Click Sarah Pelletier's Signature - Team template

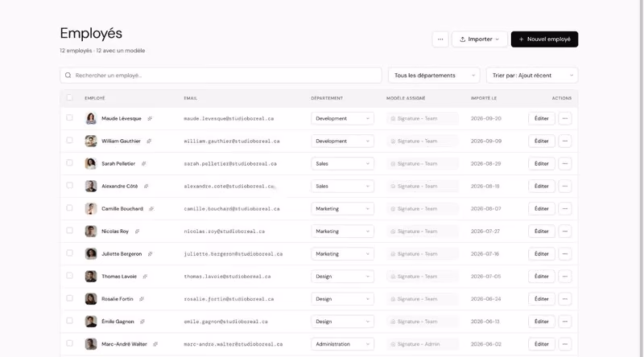(x=422, y=164)
